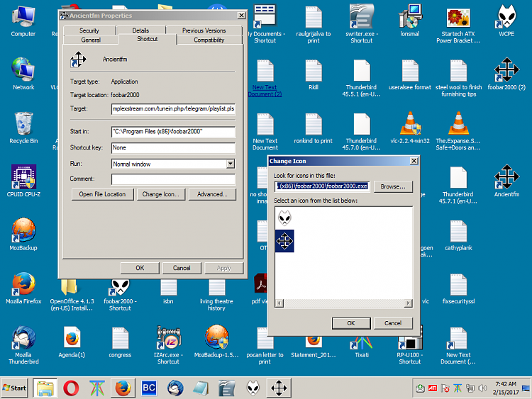Open Firefox from the taskbar
The height and width of the screenshot is (399, 532).
123,388
